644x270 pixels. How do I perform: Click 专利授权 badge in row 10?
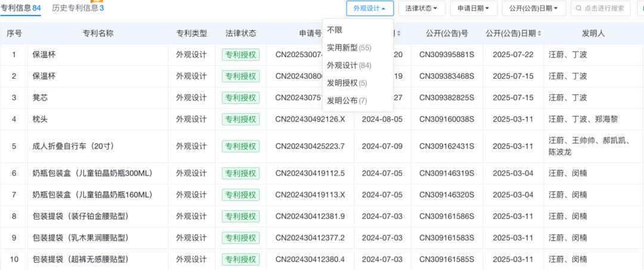click(241, 259)
